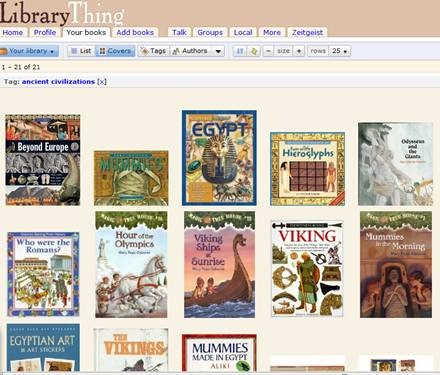Open the Fun with Hieroglyphs cover

(307, 169)
